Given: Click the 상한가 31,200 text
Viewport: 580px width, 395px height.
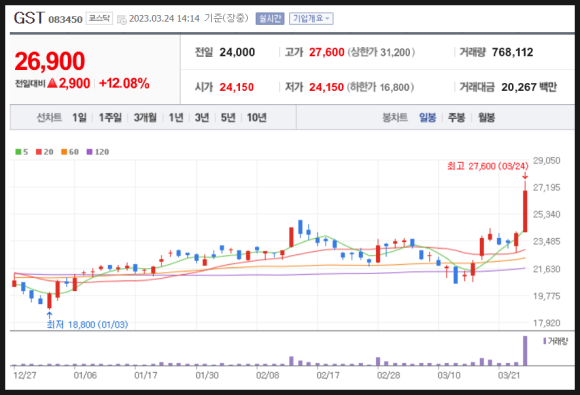Looking at the screenshot, I should pos(381,53).
